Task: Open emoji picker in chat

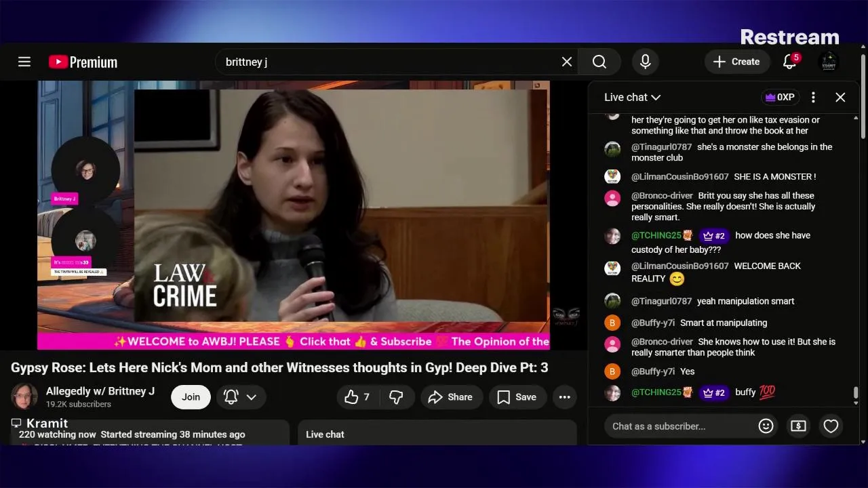Action: [x=766, y=426]
